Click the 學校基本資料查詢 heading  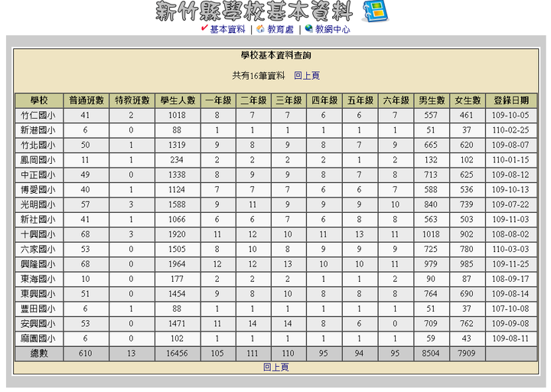(x=275, y=55)
